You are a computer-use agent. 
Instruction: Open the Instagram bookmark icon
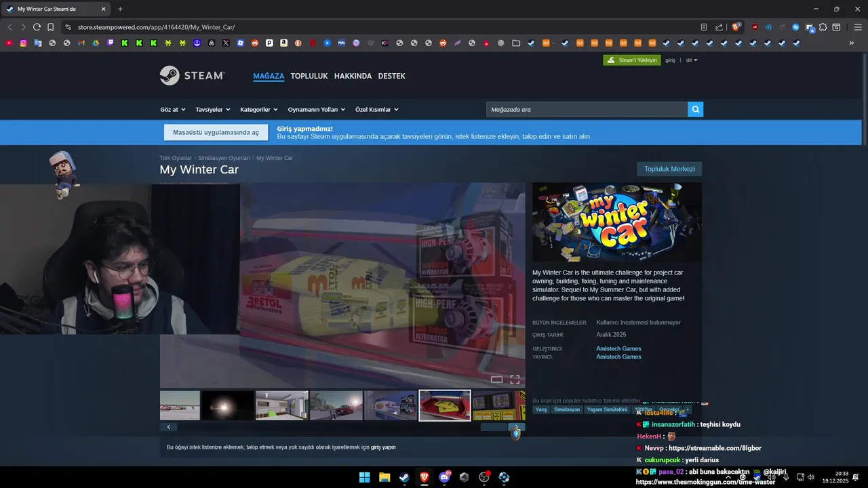tap(23, 43)
